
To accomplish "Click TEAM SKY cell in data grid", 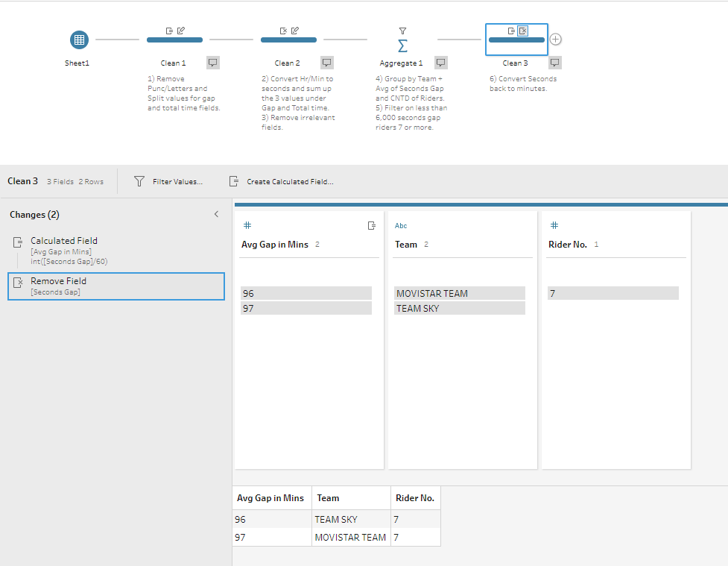I will point(352,519).
